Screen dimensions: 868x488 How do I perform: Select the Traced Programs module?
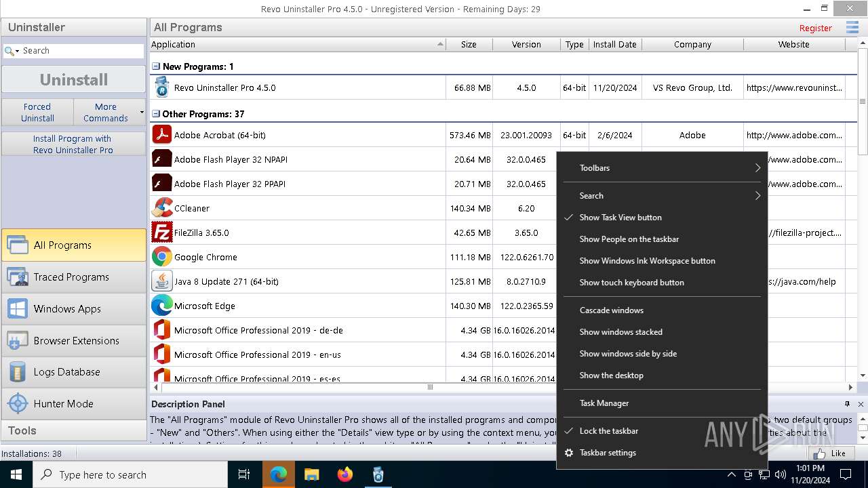click(73, 277)
